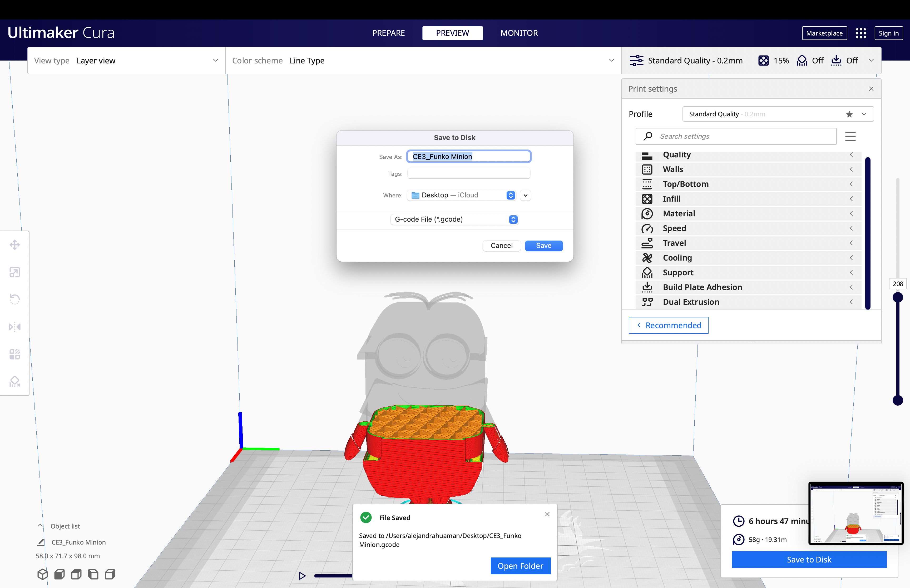The height and width of the screenshot is (588, 910).
Task: Expand the Cooling settings category
Action: coord(748,258)
